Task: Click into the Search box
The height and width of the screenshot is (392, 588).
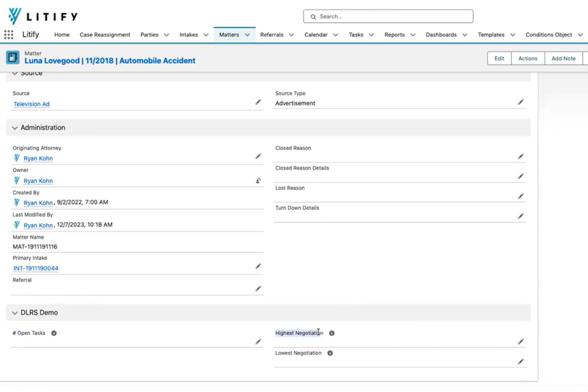Action: [388, 16]
